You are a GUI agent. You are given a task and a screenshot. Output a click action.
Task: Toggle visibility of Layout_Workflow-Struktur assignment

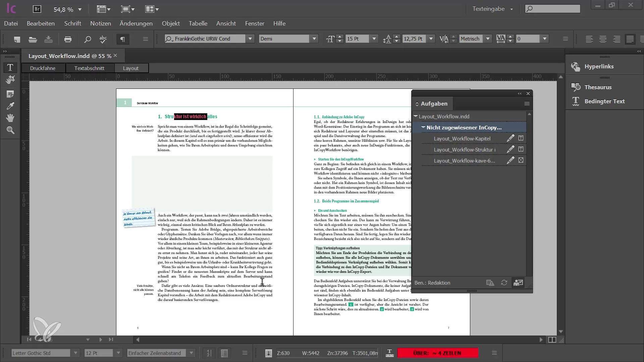coord(522,149)
